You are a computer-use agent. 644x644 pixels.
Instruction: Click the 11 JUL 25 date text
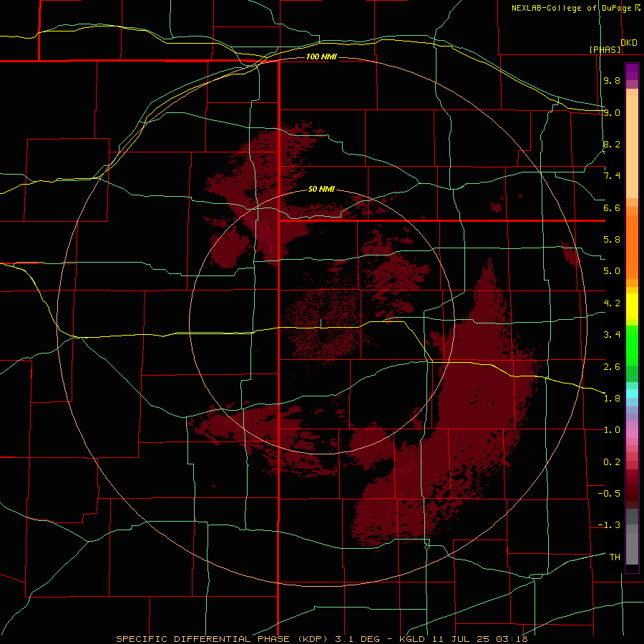461,639
